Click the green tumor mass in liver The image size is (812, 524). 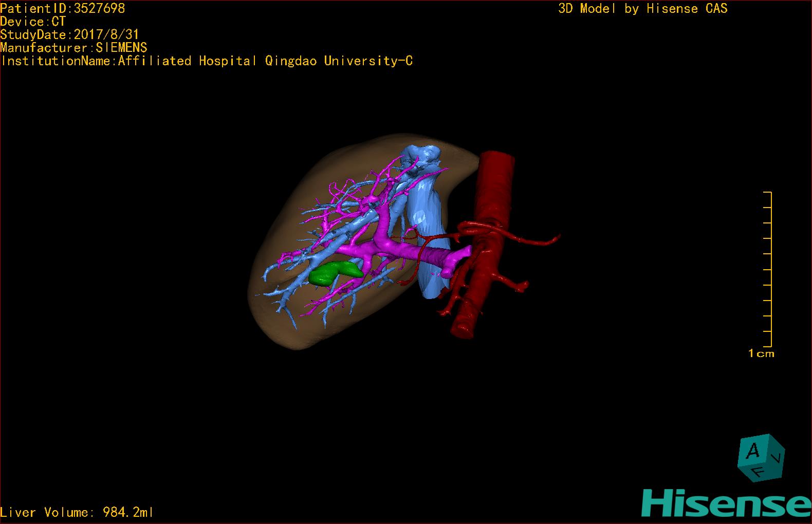click(335, 272)
